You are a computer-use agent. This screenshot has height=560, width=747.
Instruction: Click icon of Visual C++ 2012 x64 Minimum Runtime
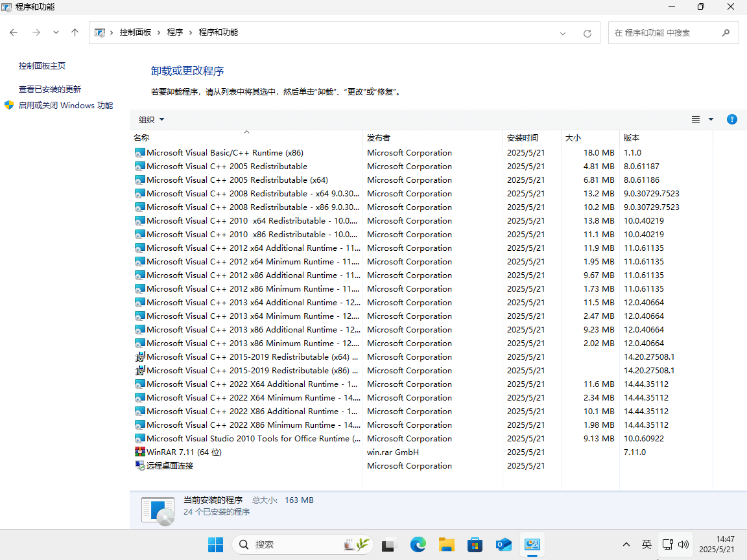139,262
